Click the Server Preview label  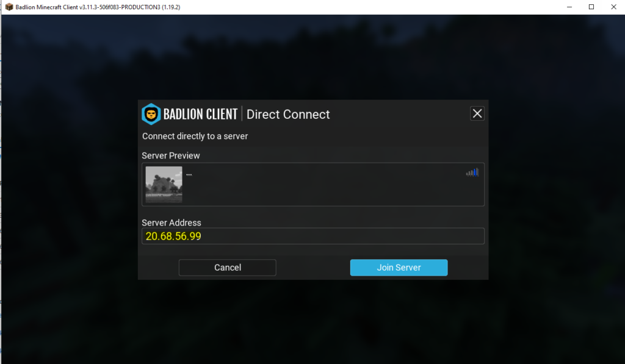click(x=171, y=155)
